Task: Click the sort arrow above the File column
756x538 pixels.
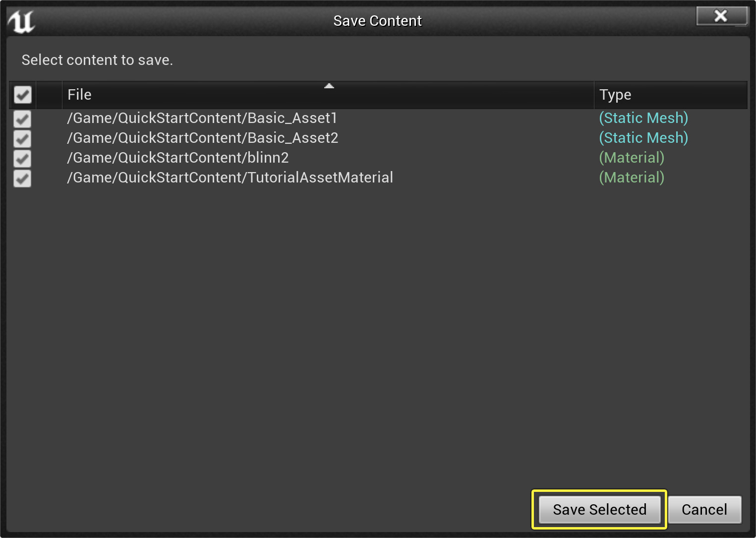Action: 329,85
